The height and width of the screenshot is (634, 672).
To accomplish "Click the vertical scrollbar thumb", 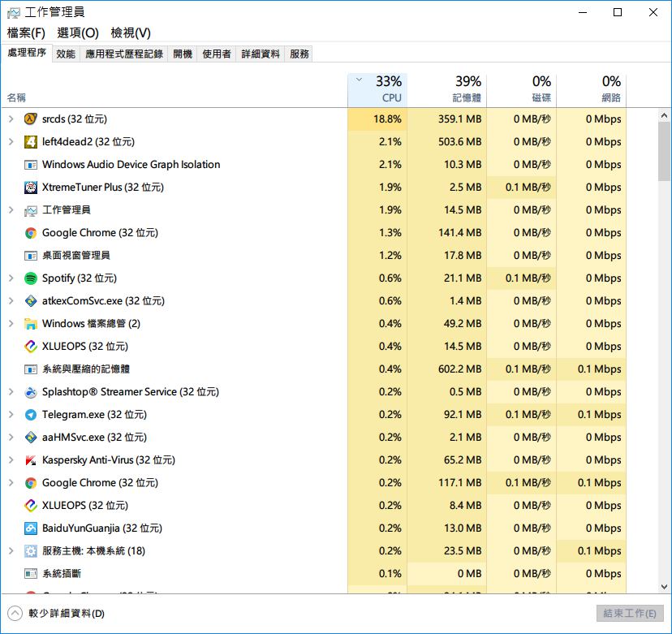I will 664,151.
